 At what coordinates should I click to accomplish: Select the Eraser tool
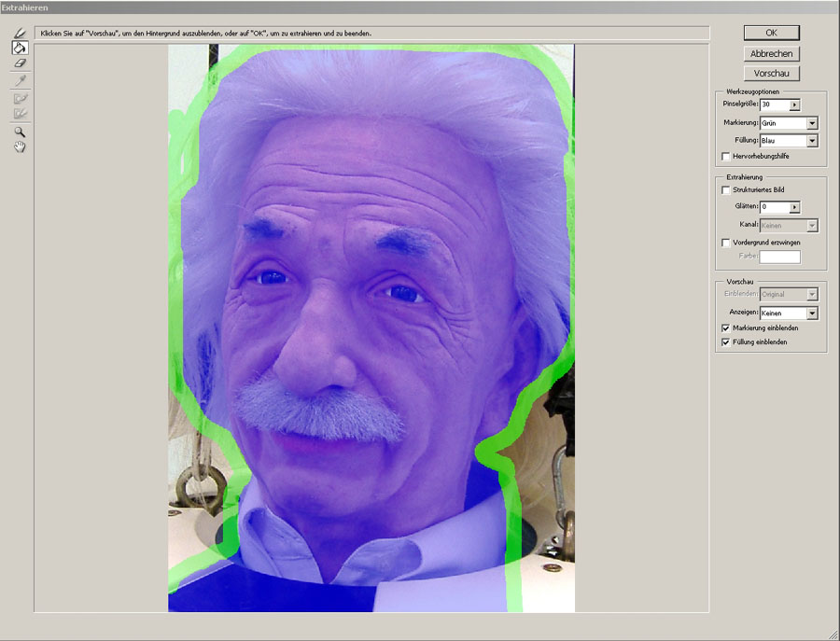[x=19, y=63]
